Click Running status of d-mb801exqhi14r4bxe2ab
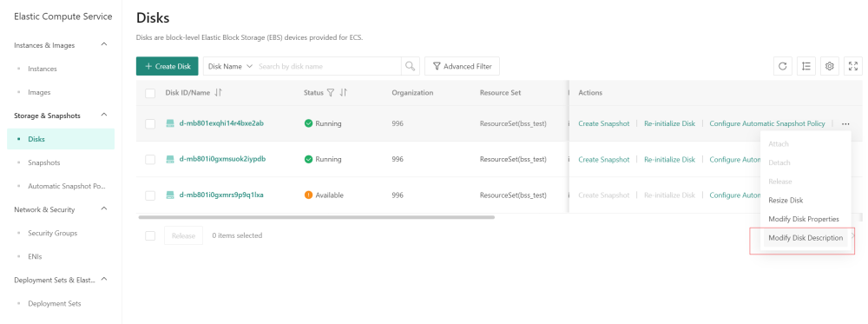Screen dimensions: 868x324 323,123
